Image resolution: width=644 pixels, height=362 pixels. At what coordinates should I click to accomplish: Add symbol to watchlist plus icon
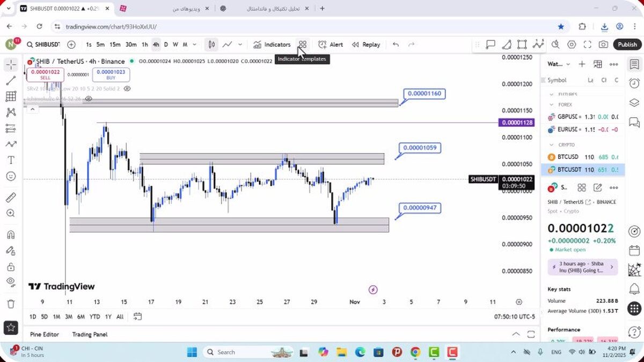(582, 64)
